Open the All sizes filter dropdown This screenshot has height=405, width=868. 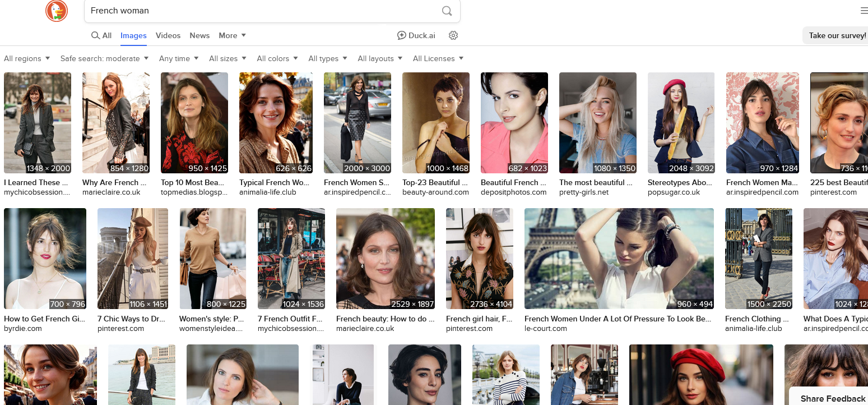[228, 58]
